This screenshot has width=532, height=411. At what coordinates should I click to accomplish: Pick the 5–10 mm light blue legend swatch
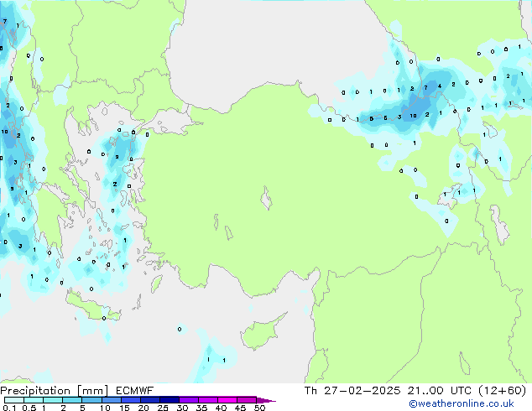click(x=91, y=400)
